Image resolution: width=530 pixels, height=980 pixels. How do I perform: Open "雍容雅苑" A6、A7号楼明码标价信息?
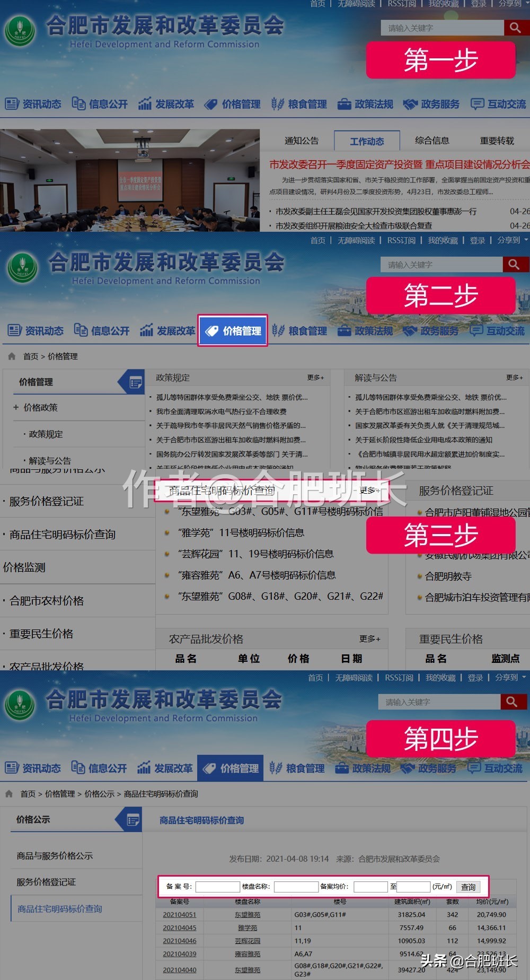[257, 575]
